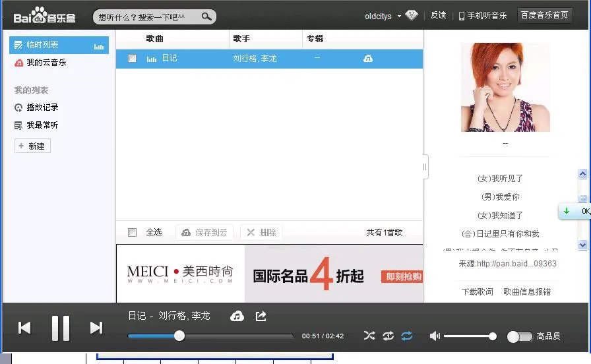Mute the volume speaker icon

coord(435,336)
